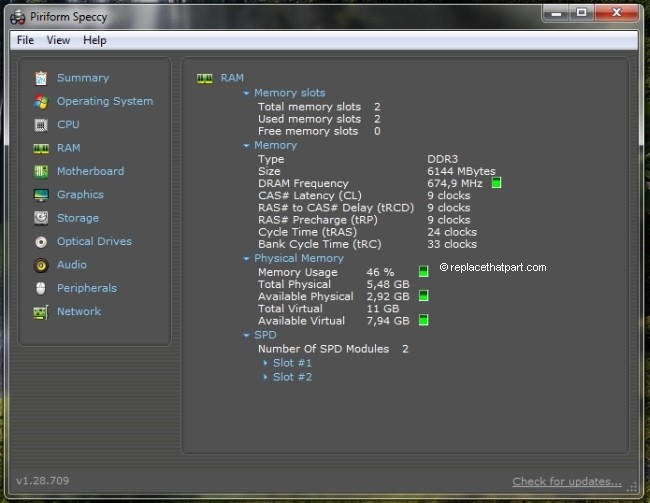650x503 pixels.
Task: Open the View menu
Action: pyautogui.click(x=58, y=40)
